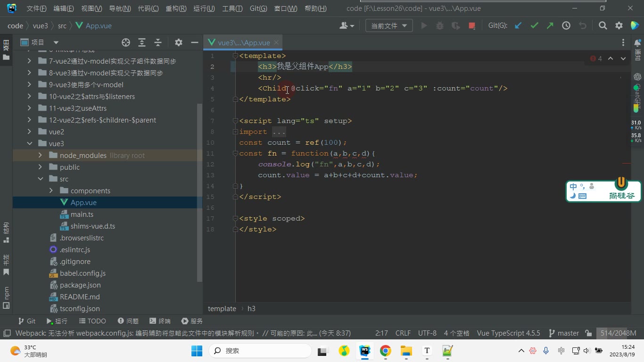Screen dimensions: 644x362
Task: Click the locate-file target icon in Project panel
Action: (126, 42)
